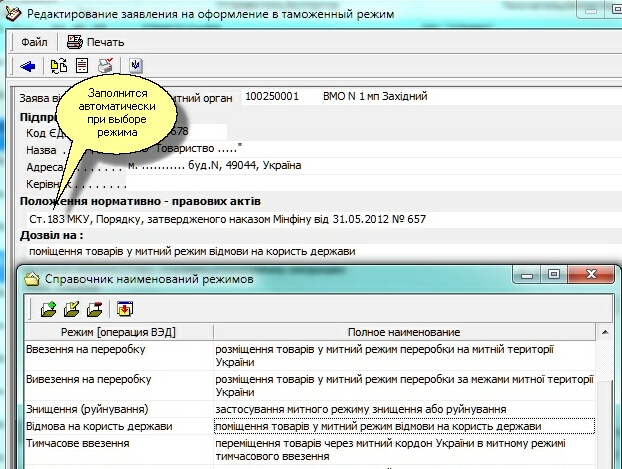Click cell переміщення товарів через митний кордон України
This screenshot has height=469, width=622.
[404, 450]
